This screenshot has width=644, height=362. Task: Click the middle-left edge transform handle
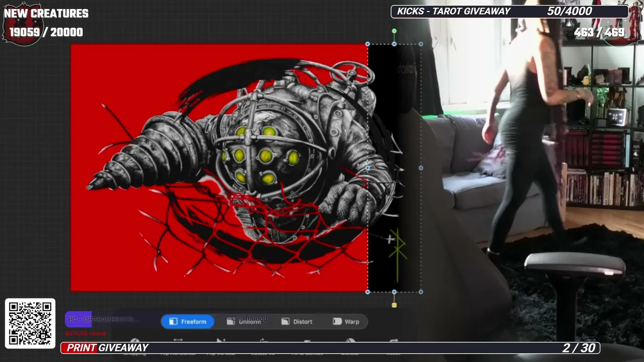tap(368, 168)
